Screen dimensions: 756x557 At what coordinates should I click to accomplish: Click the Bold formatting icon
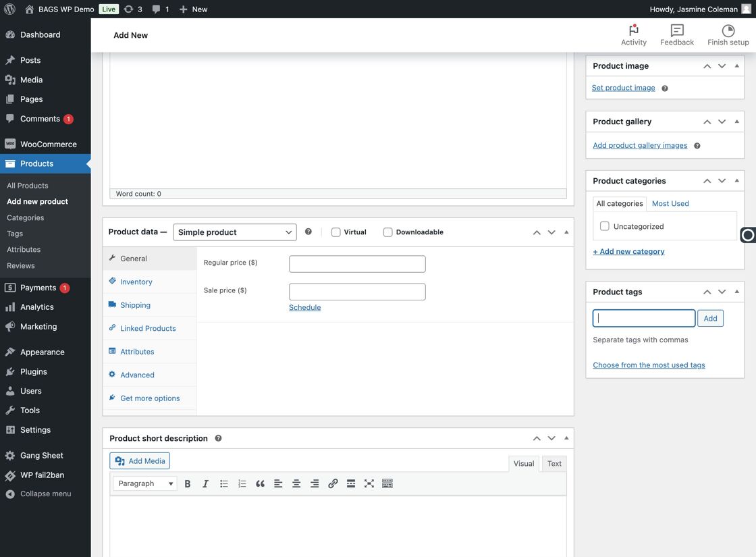(x=188, y=483)
